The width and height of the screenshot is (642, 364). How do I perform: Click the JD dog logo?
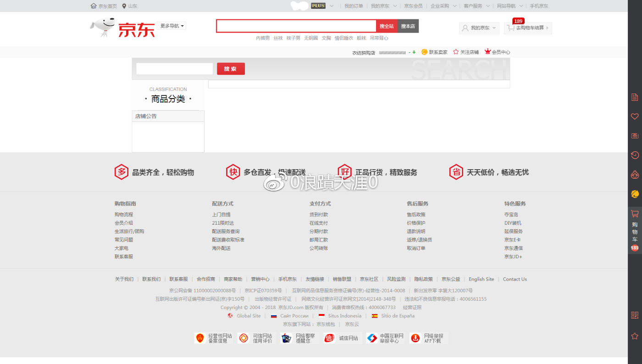point(102,28)
